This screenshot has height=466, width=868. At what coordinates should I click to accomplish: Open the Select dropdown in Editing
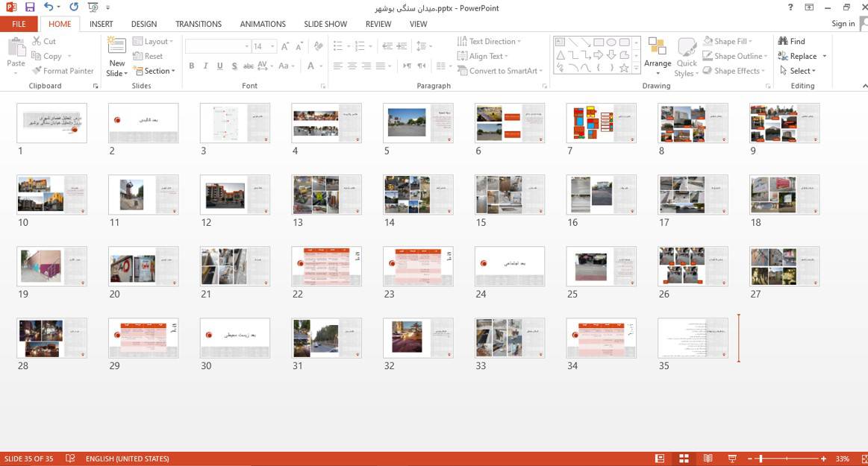pos(798,71)
